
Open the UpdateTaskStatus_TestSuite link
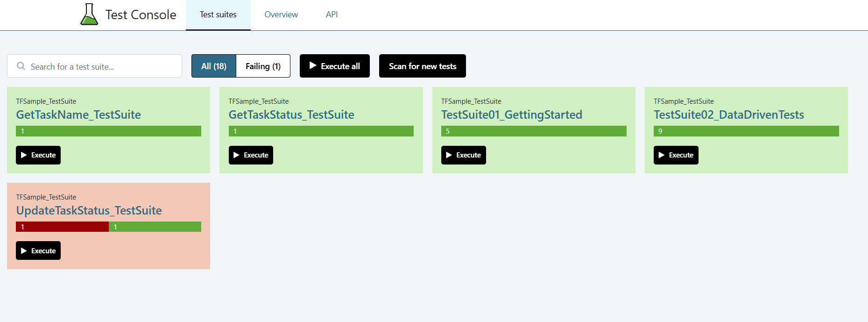tap(89, 211)
